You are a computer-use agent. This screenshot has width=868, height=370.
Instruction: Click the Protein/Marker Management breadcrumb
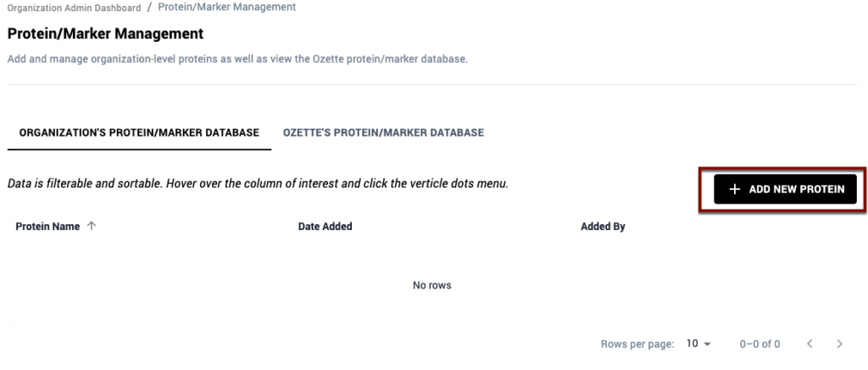click(x=227, y=8)
